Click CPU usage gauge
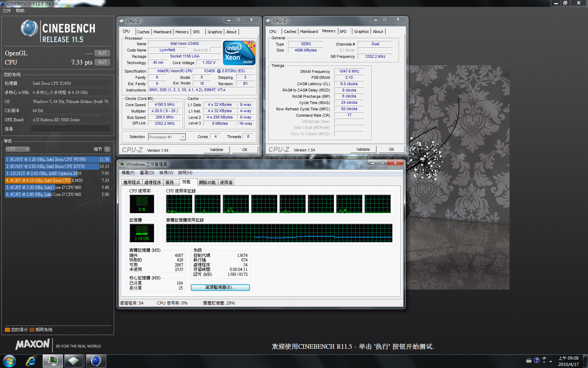Screen dimensions: 588x368 (142, 204)
